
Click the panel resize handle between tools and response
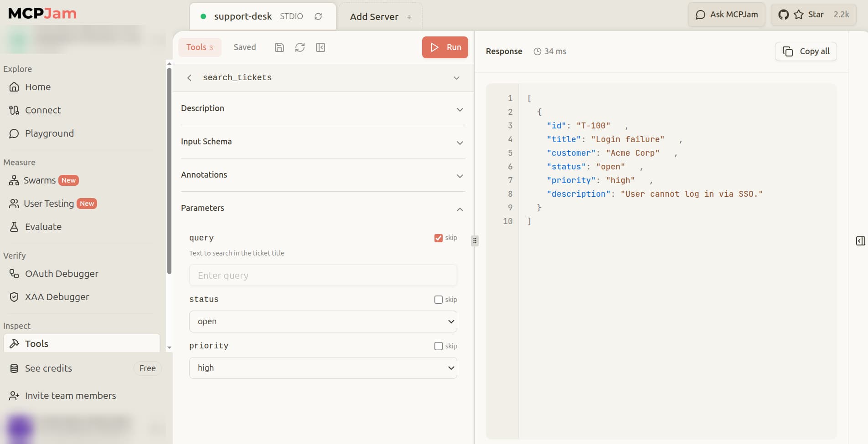[x=475, y=241]
